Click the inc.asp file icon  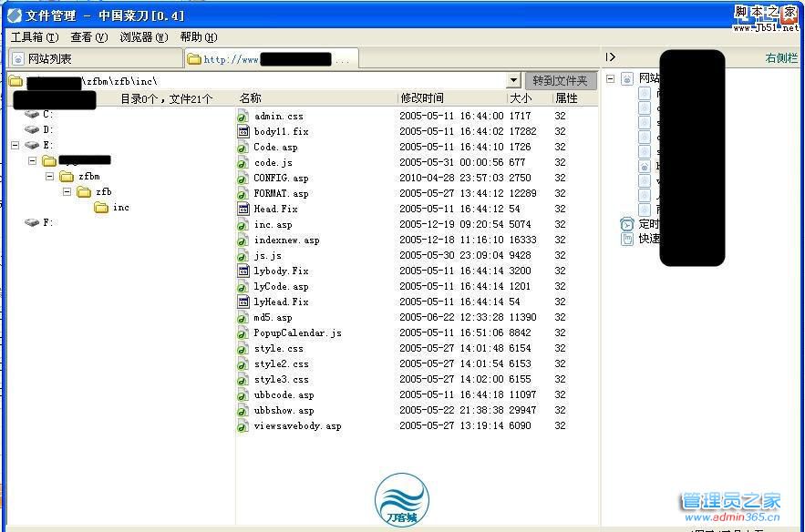pos(243,225)
